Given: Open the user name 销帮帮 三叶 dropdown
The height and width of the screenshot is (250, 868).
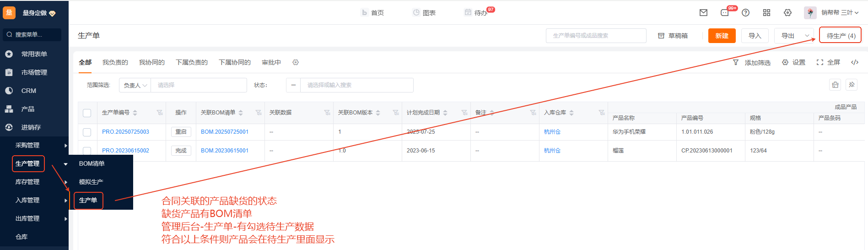Looking at the screenshot, I should click(840, 13).
